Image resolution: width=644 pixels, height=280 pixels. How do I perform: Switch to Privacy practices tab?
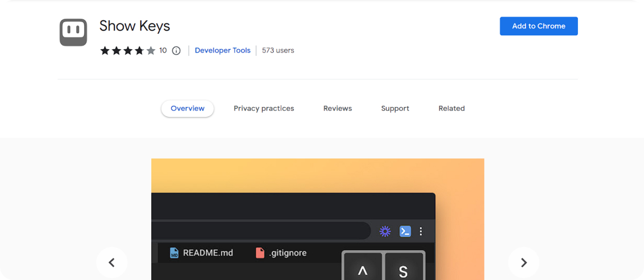click(264, 108)
